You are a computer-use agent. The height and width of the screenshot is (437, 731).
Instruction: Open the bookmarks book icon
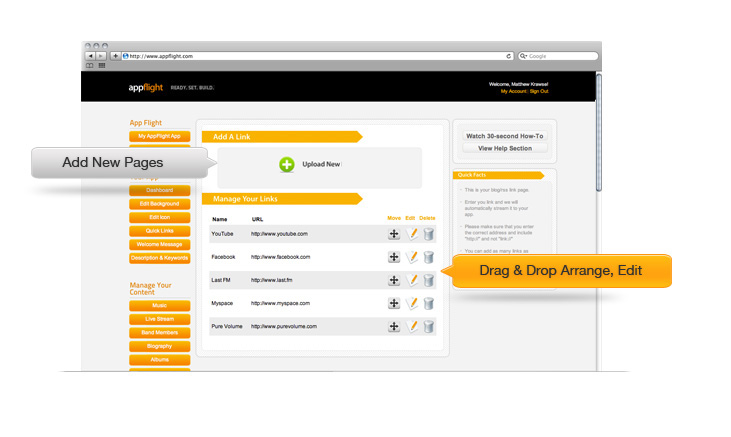pos(90,66)
